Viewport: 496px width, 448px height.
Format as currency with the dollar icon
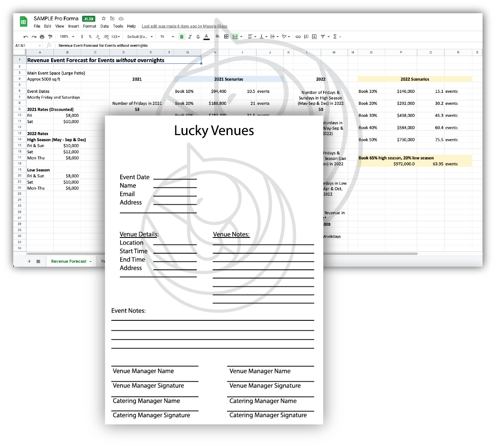click(x=82, y=37)
